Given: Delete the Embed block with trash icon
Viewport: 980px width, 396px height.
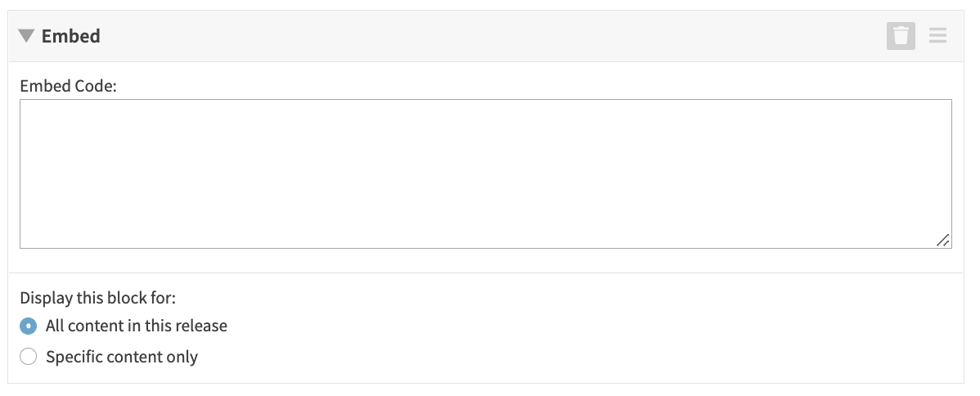Looking at the screenshot, I should pyautogui.click(x=901, y=36).
